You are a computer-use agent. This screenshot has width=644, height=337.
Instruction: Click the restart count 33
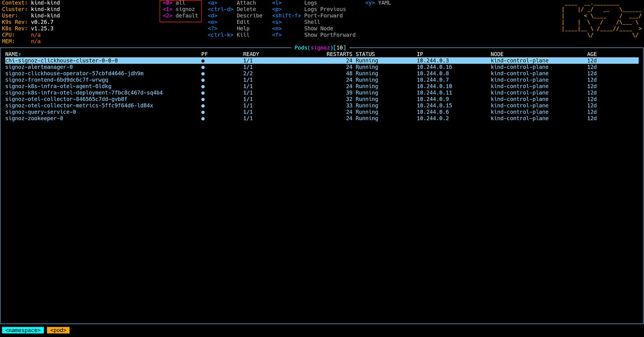[349, 106]
